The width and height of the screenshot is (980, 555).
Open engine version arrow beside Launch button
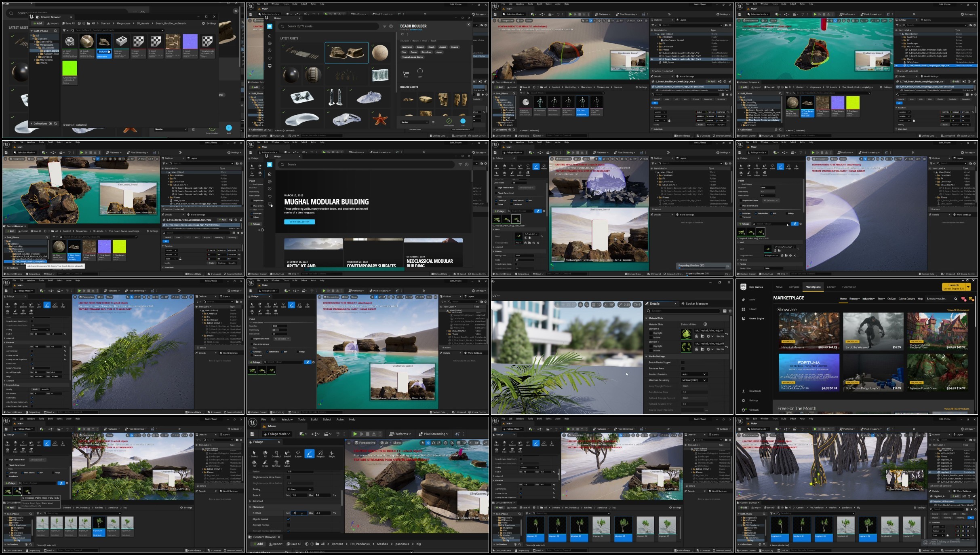968,287
